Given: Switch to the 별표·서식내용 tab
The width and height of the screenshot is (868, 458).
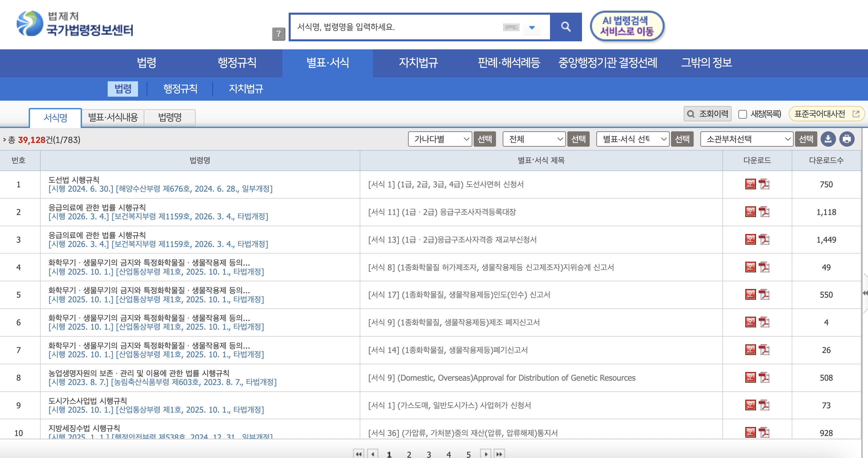Looking at the screenshot, I should pyautogui.click(x=113, y=117).
